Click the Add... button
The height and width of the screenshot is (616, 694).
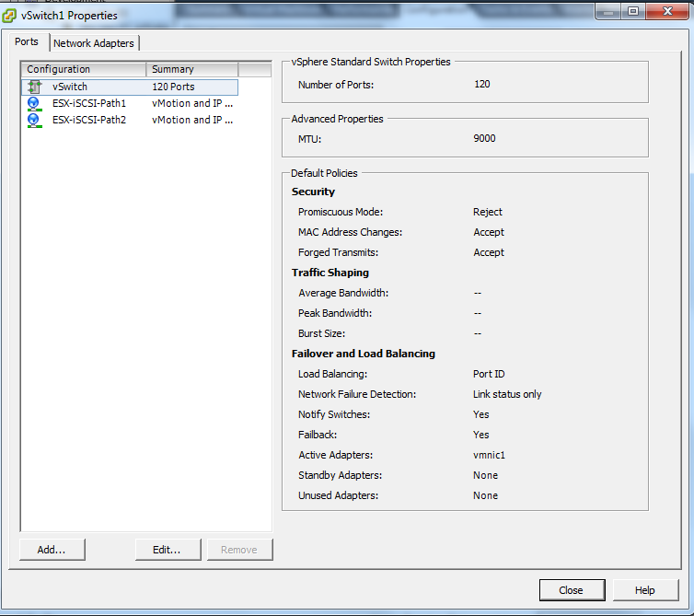52,550
